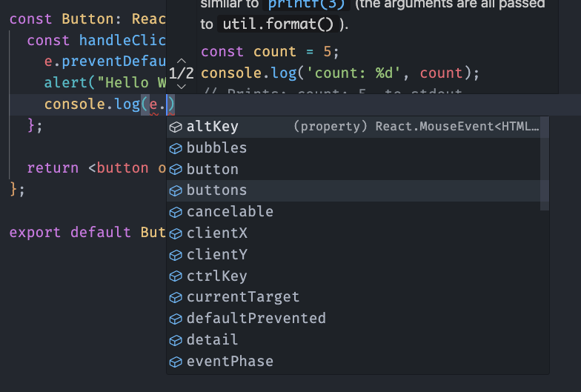Screen dimensions: 581x392
Task: Click the cube icon next to bubbles
Action: pyautogui.click(x=176, y=148)
